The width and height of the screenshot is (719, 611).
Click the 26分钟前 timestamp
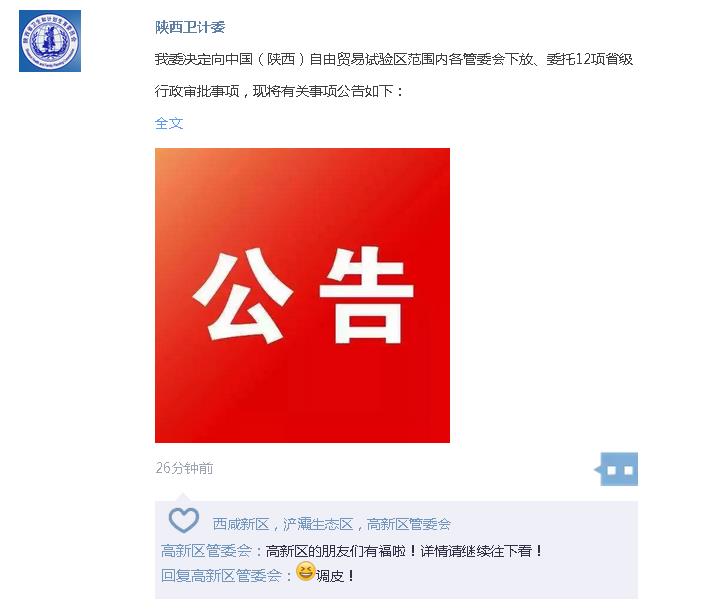point(184,468)
